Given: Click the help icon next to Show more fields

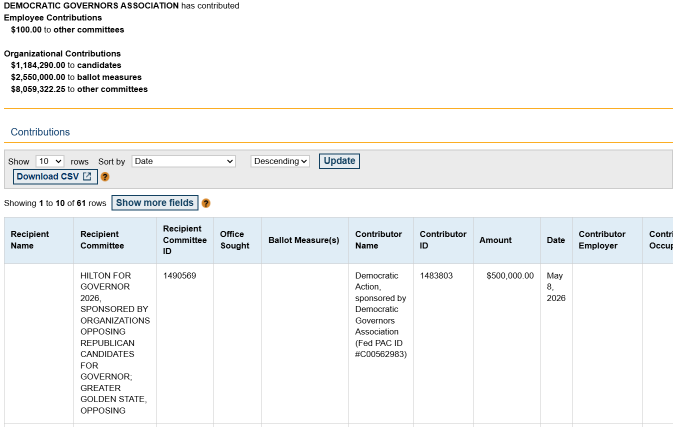Looking at the screenshot, I should tap(206, 203).
